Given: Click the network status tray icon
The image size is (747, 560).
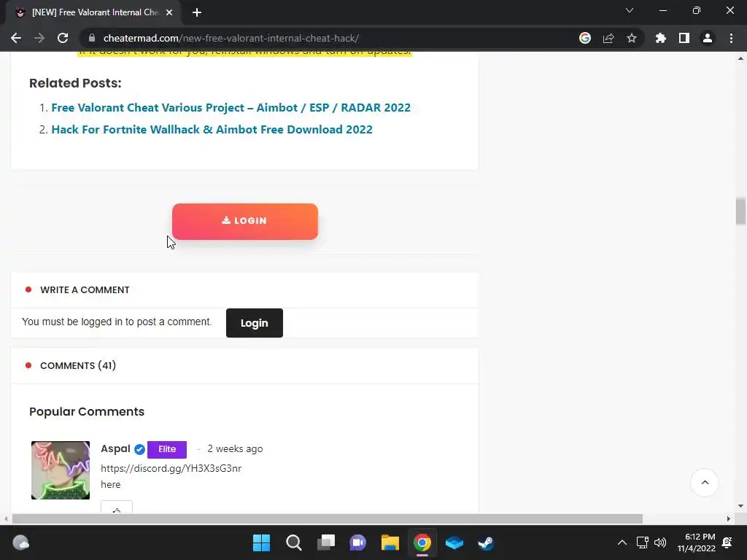Looking at the screenshot, I should 642,542.
